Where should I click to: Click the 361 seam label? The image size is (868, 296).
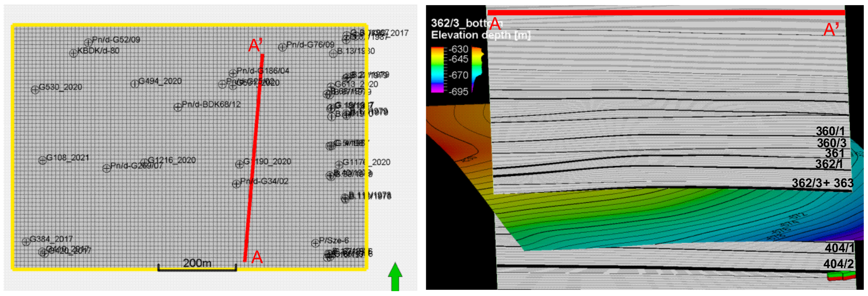[x=834, y=153]
